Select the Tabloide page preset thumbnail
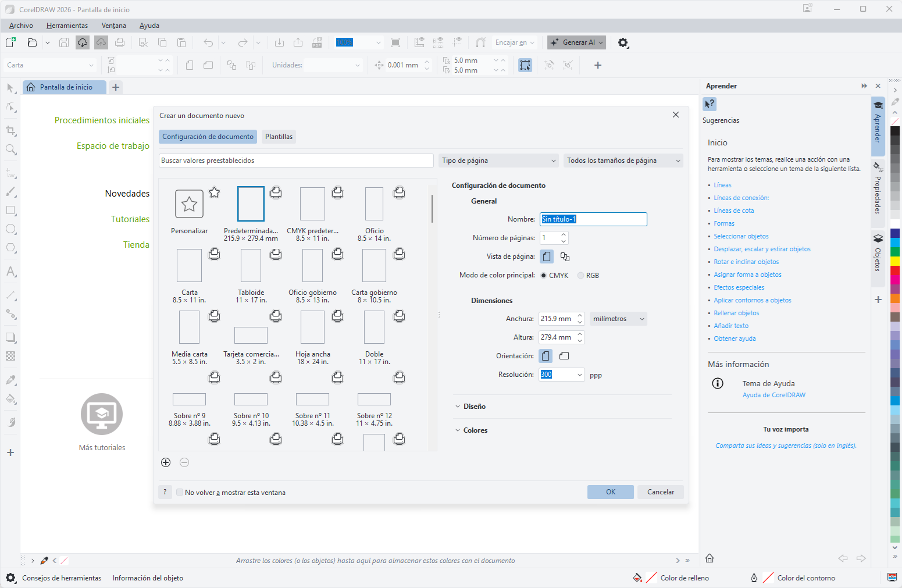Image resolution: width=902 pixels, height=588 pixels. click(x=251, y=266)
